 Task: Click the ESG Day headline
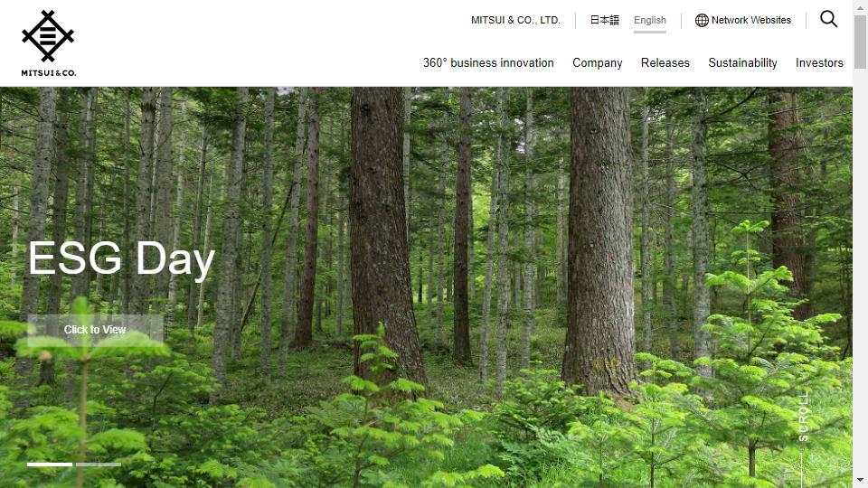point(121,258)
